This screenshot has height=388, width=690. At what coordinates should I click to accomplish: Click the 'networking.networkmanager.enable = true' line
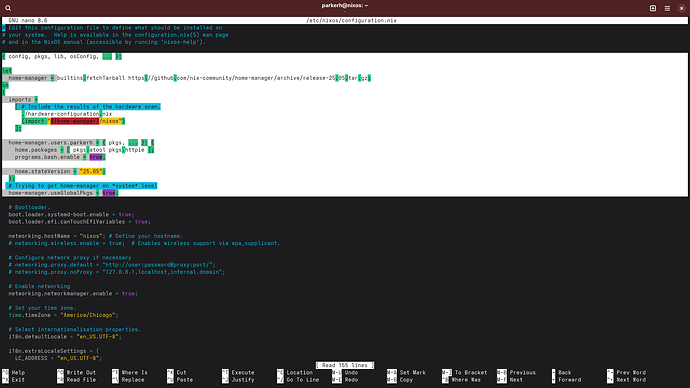[73, 293]
